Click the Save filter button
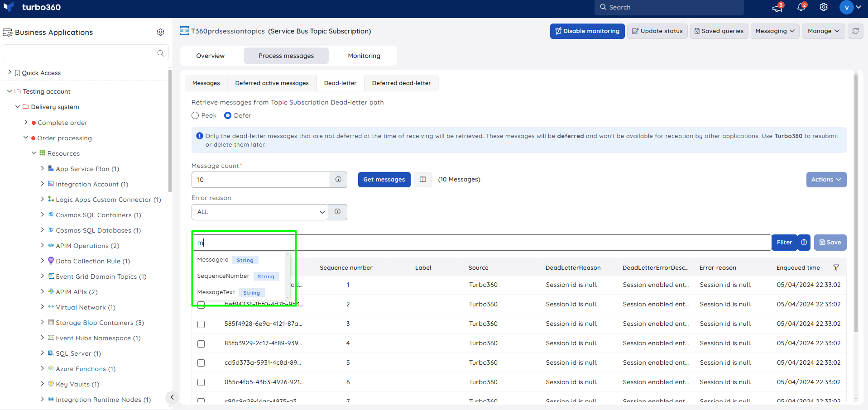The image size is (868, 410). point(830,243)
